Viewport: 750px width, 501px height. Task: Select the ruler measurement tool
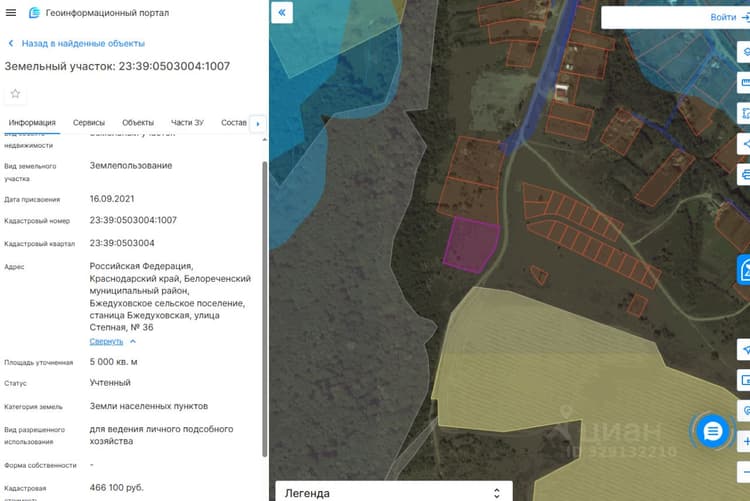point(745,82)
